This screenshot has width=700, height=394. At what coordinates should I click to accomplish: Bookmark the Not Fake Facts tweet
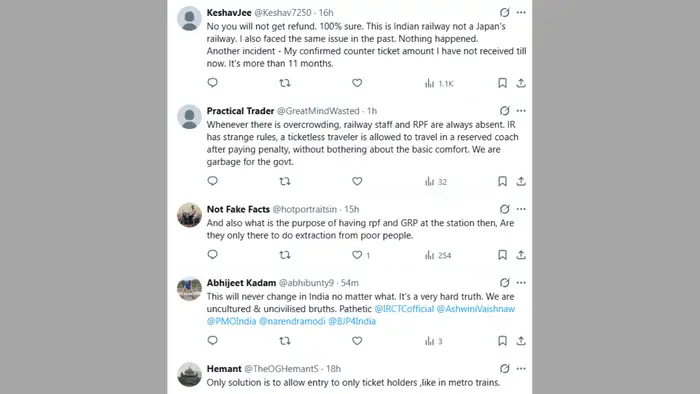502,255
